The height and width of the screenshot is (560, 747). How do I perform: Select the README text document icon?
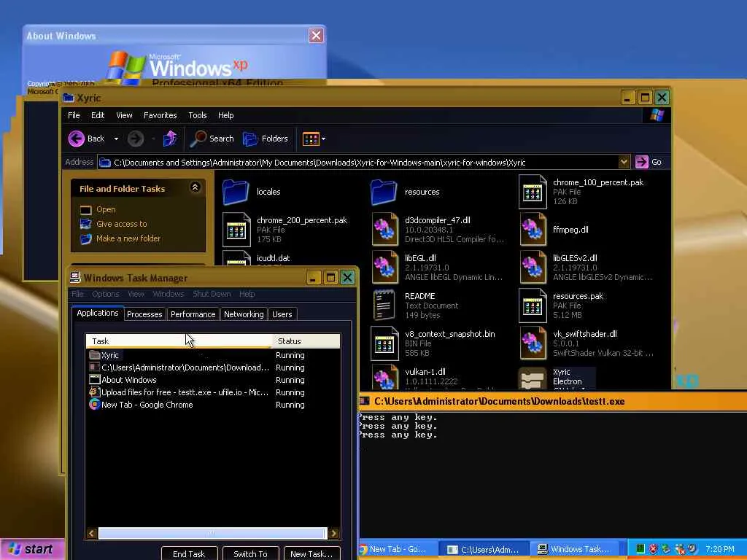[384, 306]
